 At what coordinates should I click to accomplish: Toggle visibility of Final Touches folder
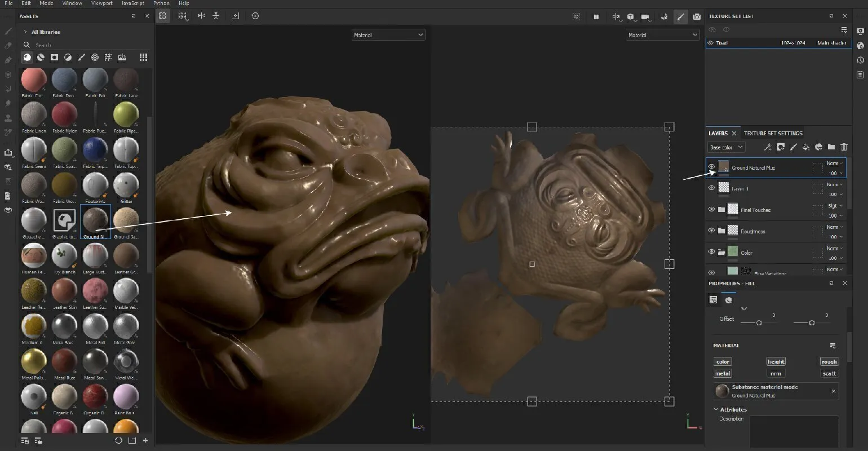coord(711,209)
